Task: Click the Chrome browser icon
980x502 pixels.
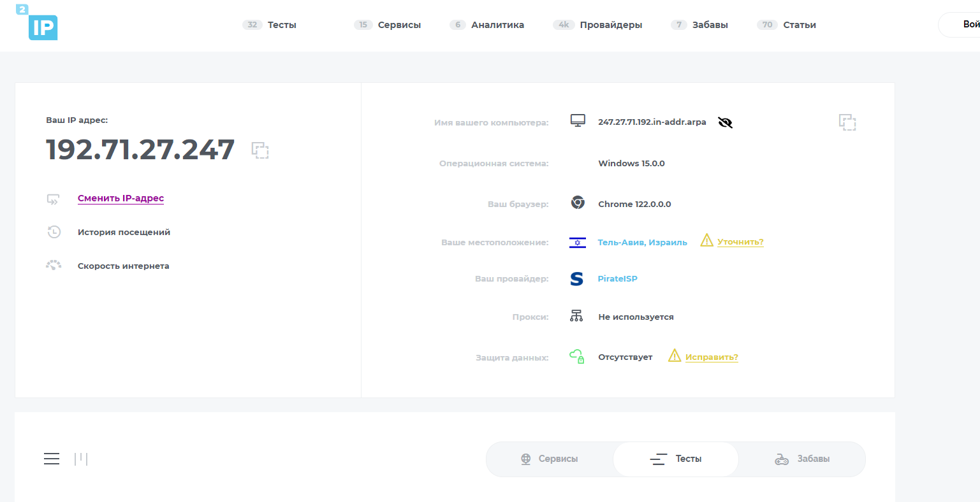Action: [x=578, y=203]
